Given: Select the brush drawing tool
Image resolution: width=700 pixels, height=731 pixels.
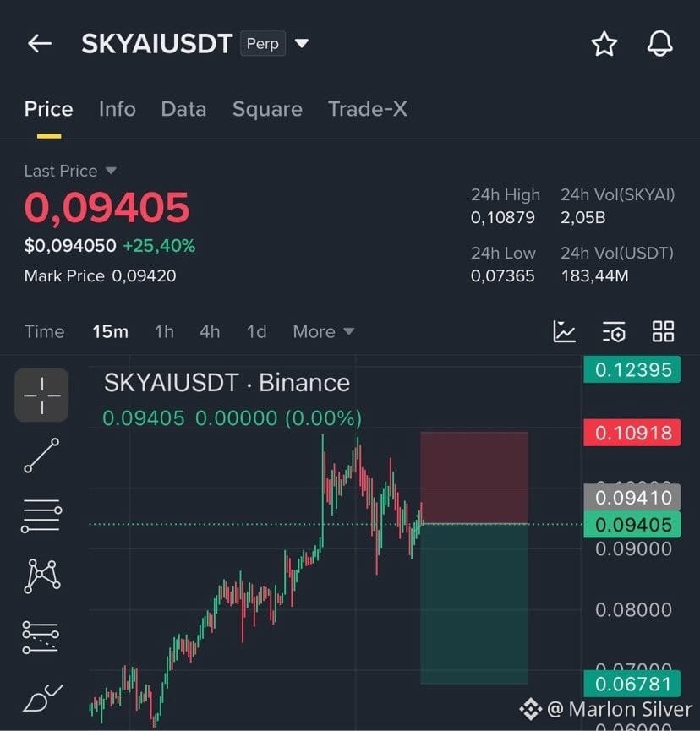Looking at the screenshot, I should [43, 698].
